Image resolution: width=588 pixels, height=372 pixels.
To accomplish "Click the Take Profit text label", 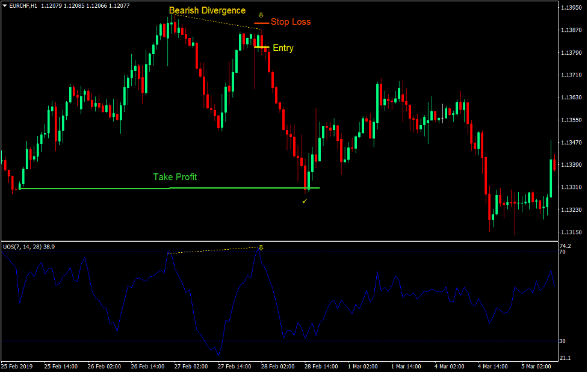I will click(175, 177).
